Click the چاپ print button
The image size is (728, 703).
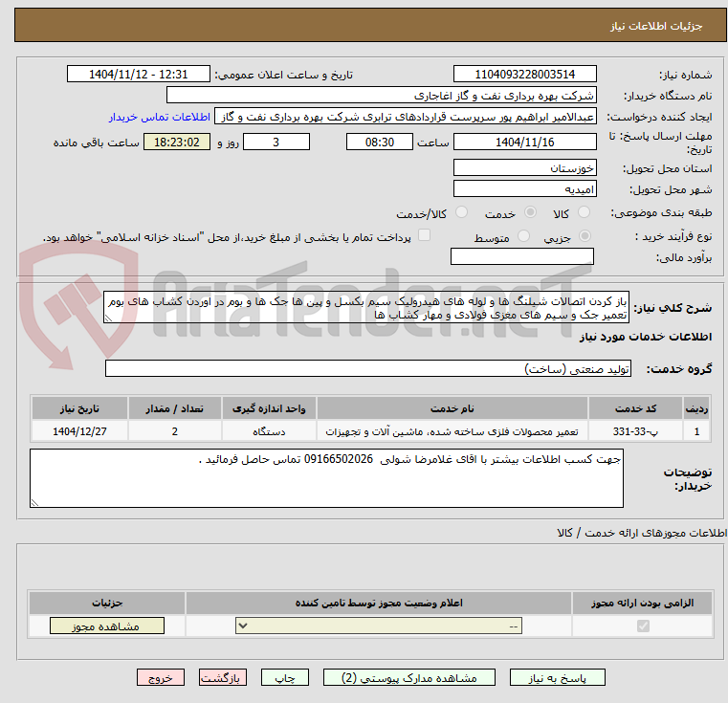pos(285,677)
